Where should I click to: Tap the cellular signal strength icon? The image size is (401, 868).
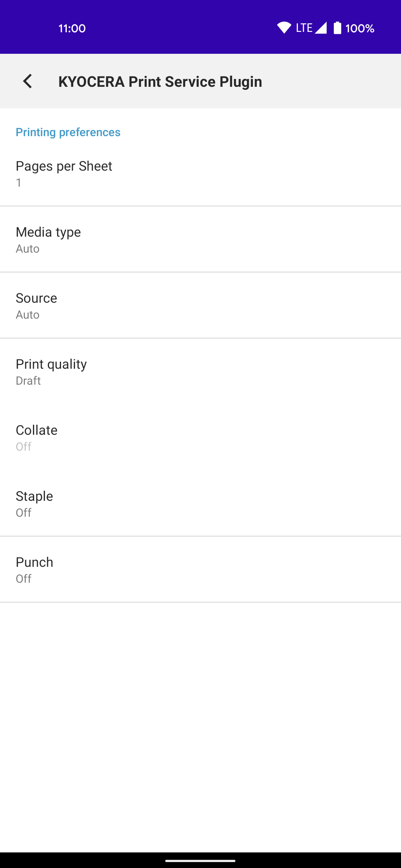point(321,28)
